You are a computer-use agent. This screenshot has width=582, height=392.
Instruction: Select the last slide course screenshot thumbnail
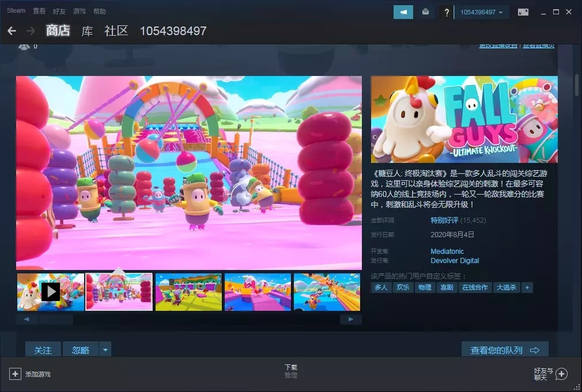click(327, 292)
